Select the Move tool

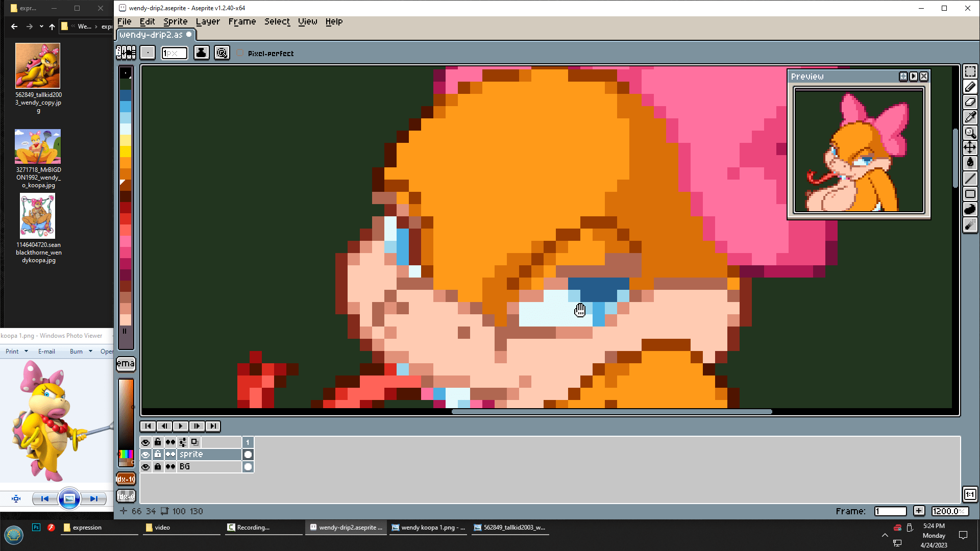(970, 148)
